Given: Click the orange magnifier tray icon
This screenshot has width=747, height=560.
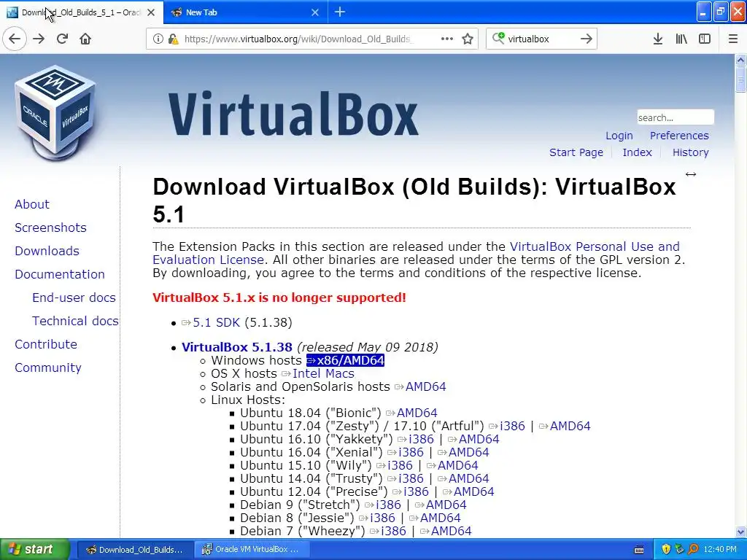Looking at the screenshot, I should 694,549.
